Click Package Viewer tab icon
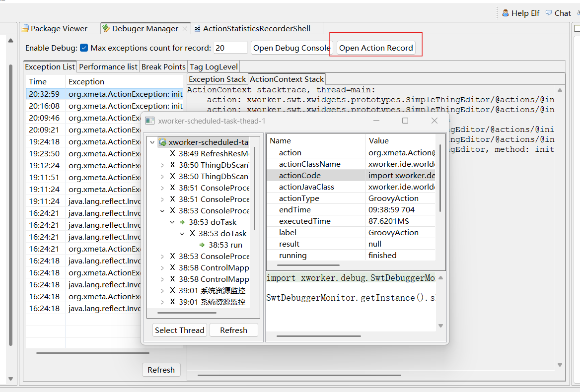This screenshot has height=392, width=580. (25, 28)
